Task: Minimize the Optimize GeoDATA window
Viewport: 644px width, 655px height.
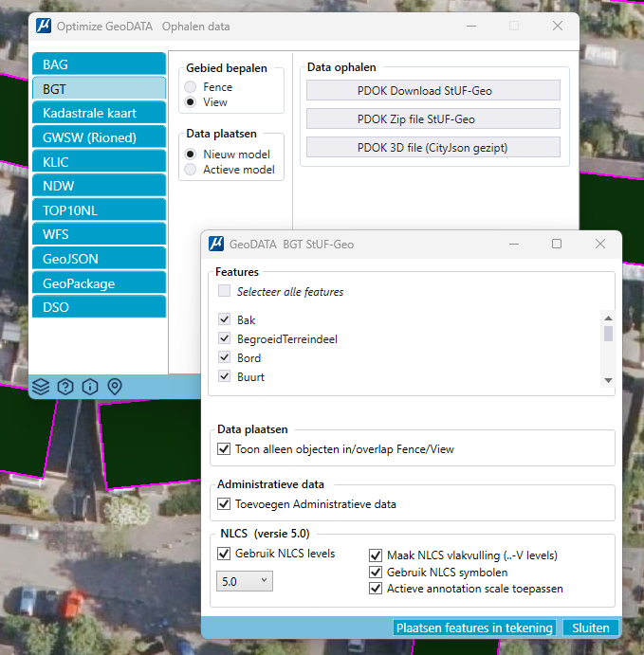Action: pos(471,26)
